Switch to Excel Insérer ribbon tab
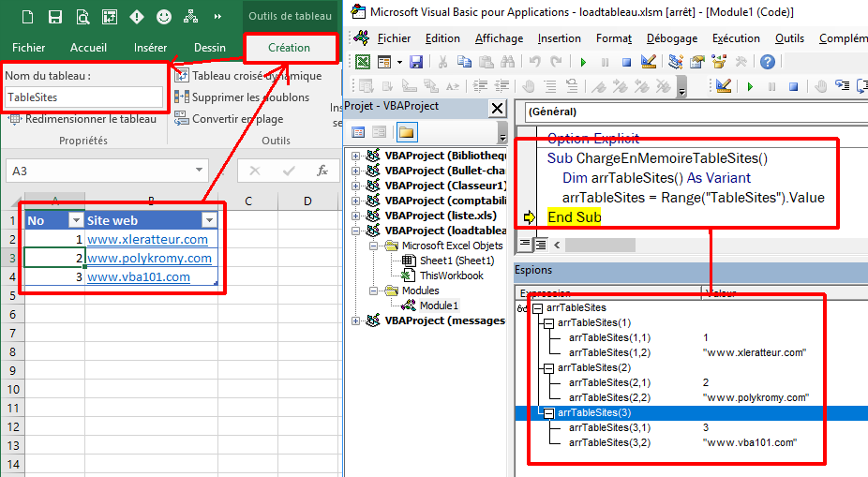868x477 pixels. [x=150, y=48]
